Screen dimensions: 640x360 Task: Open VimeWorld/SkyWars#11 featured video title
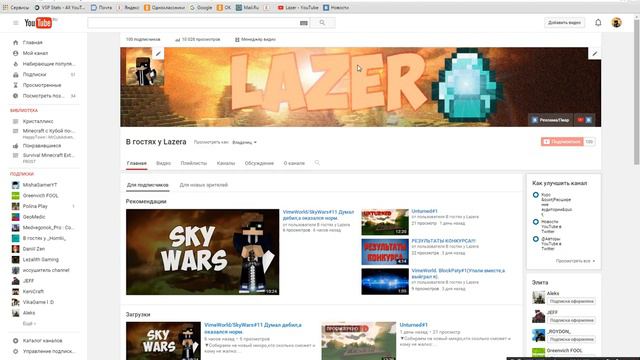coord(318,215)
